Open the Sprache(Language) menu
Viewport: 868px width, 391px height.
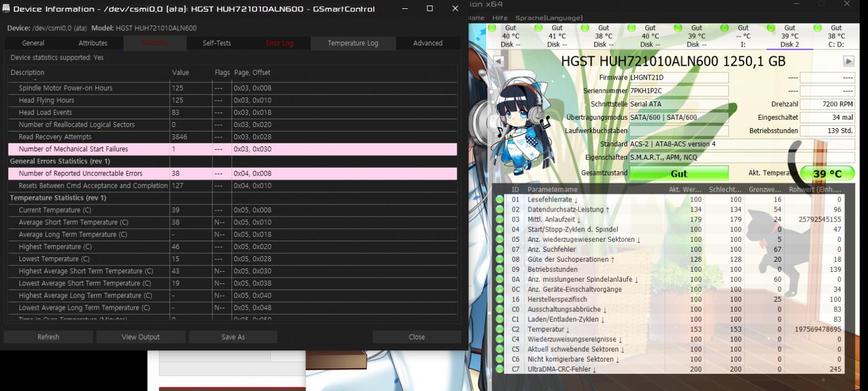coord(549,18)
